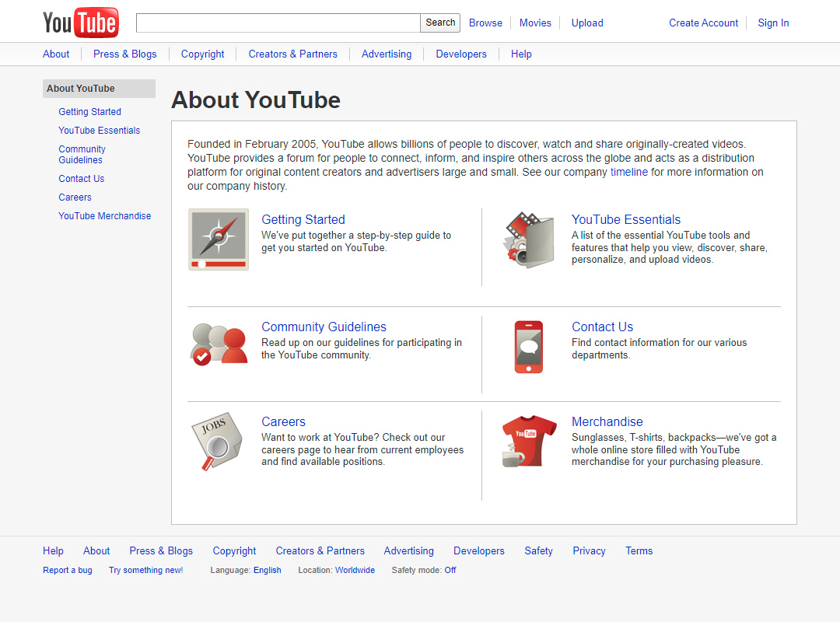The height and width of the screenshot is (622, 840).
Task: Click About in the footer
Action: pos(96,550)
